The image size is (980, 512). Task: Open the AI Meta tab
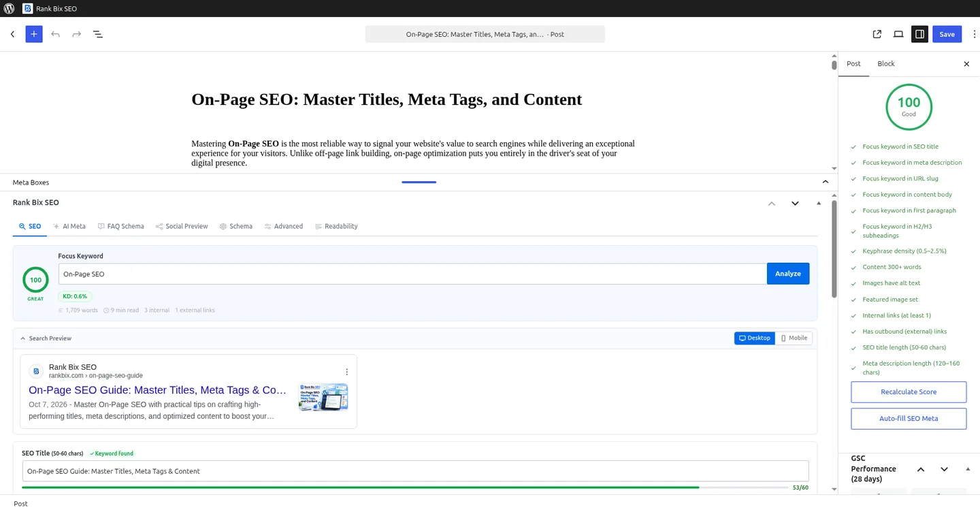tap(69, 226)
